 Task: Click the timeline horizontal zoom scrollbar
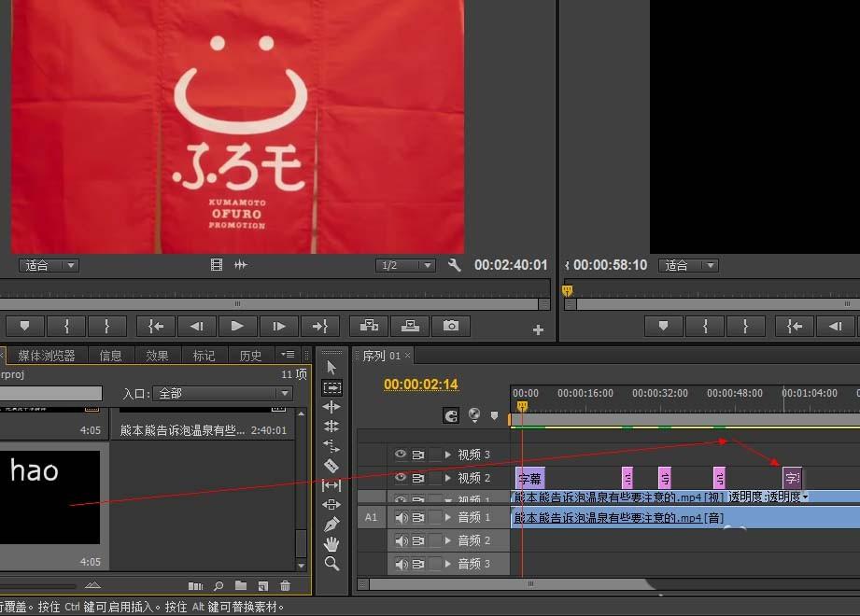[532, 583]
